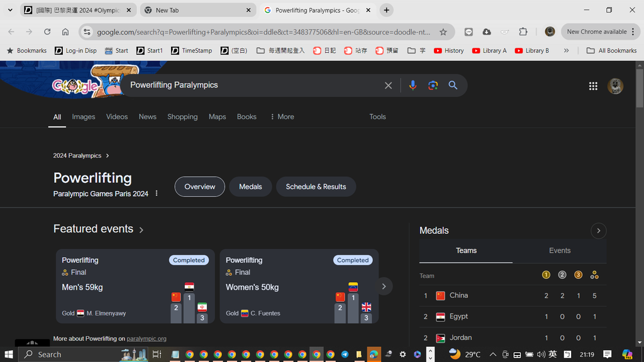Select the Egypt row in Medals

[x=513, y=317]
